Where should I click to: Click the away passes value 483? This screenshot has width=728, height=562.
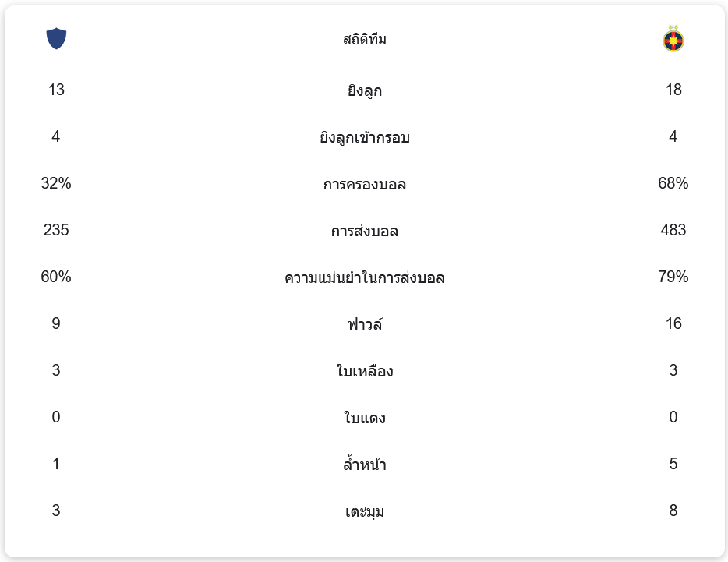[673, 230]
